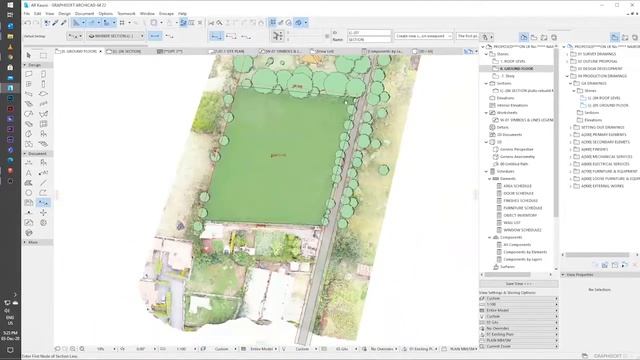The height and width of the screenshot is (360, 640).
Task: Choose the second section geometry method button
Action: coord(231,36)
